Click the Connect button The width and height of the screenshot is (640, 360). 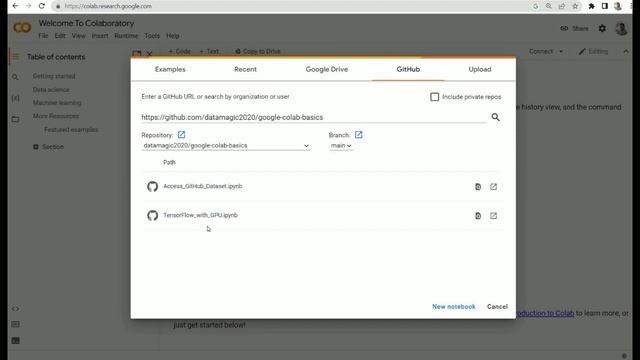(x=541, y=51)
